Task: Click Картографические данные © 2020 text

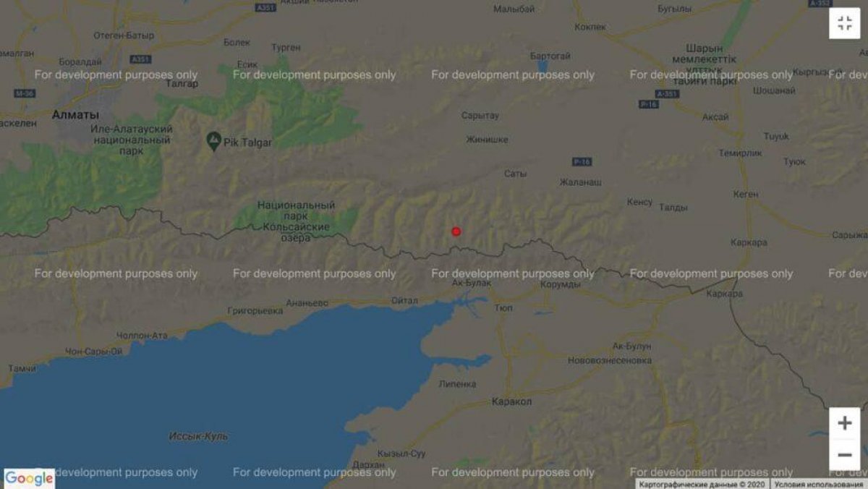Action: (702, 484)
